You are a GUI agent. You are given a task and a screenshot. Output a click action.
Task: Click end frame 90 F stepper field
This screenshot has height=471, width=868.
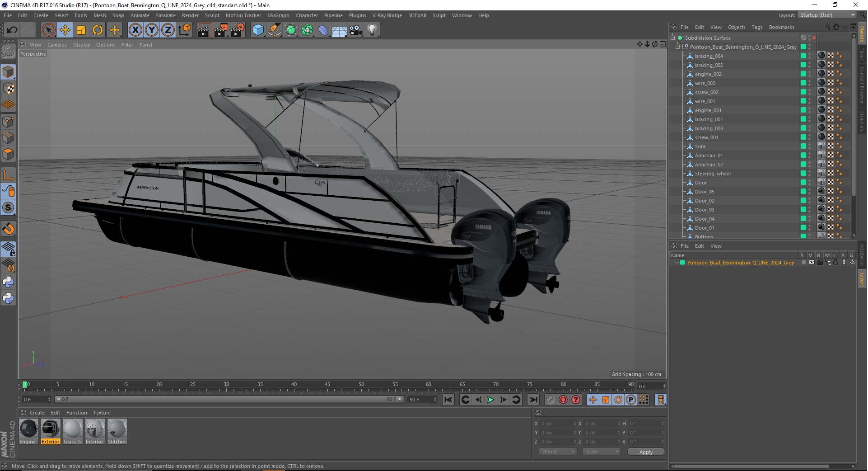[422, 400]
